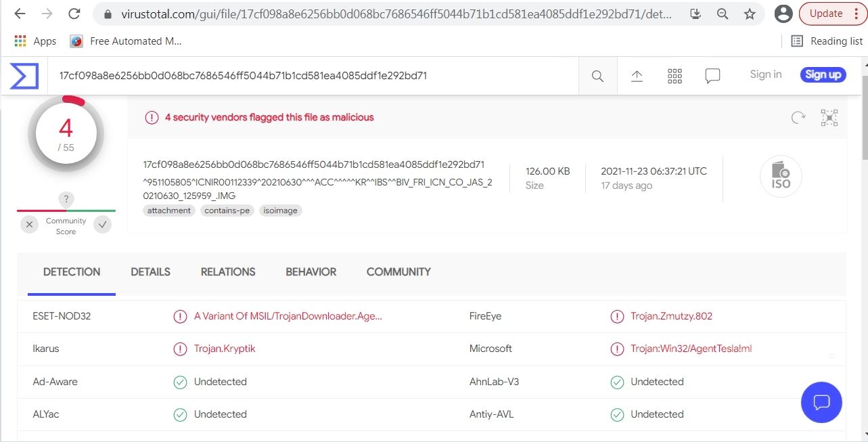The image size is (868, 442).
Task: Open the similarity graph icon
Action: (x=829, y=118)
